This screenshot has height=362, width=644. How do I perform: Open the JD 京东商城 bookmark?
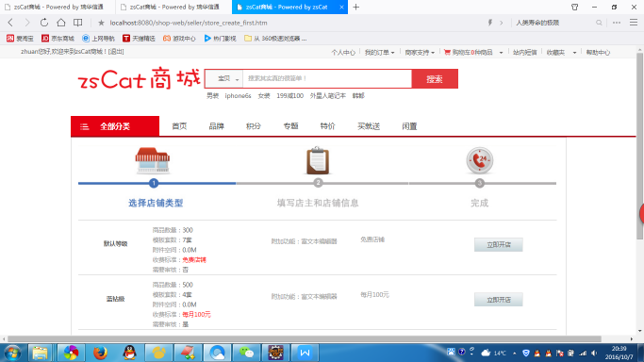tap(58, 38)
